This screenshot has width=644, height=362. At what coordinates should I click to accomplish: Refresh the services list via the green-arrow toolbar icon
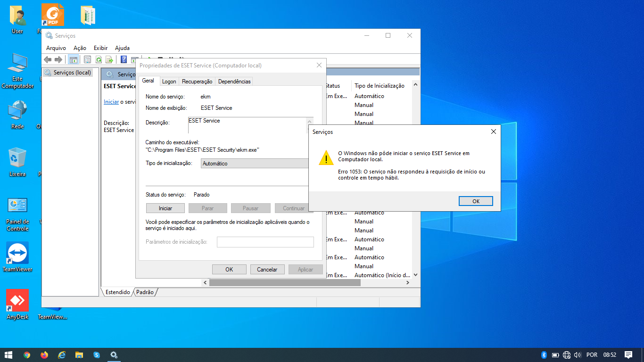(99, 59)
